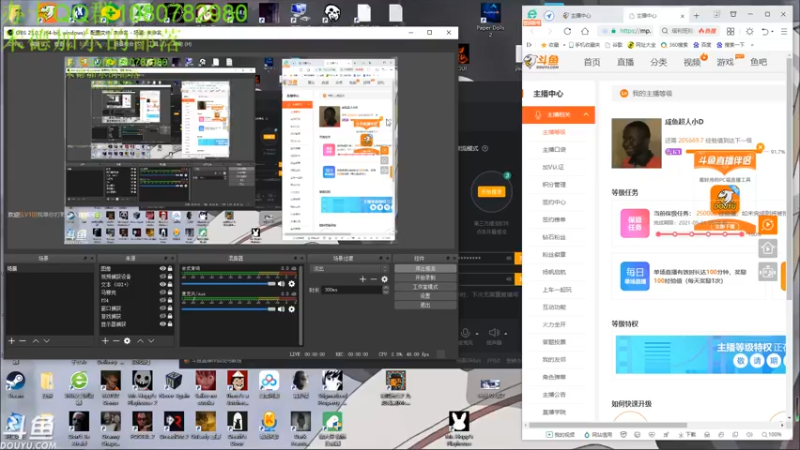Click 退出 button in OBS controls
The width and height of the screenshot is (800, 450).
(425, 305)
